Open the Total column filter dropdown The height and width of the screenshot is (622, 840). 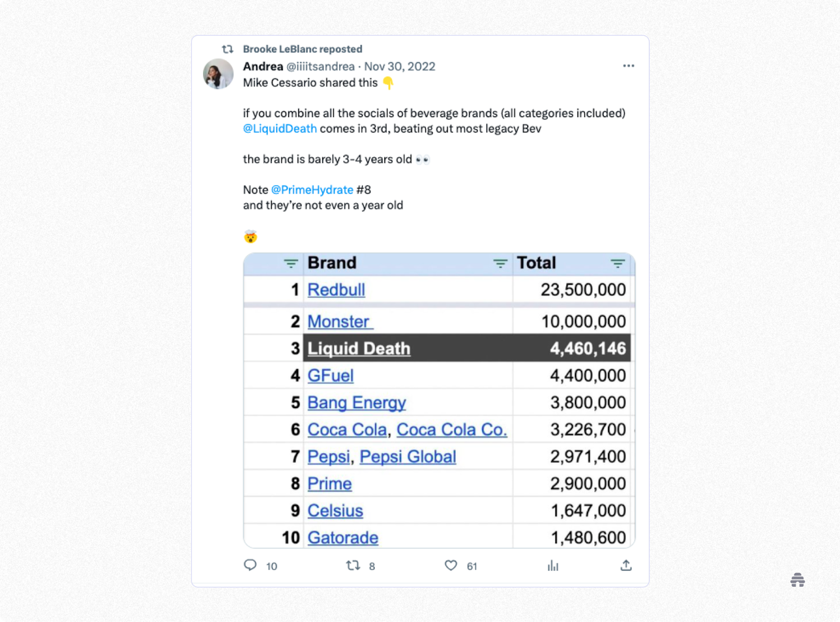618,263
